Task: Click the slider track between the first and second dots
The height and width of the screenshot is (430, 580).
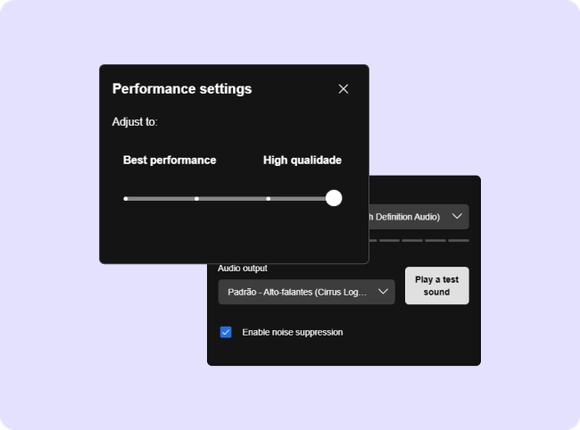Action: [x=161, y=199]
